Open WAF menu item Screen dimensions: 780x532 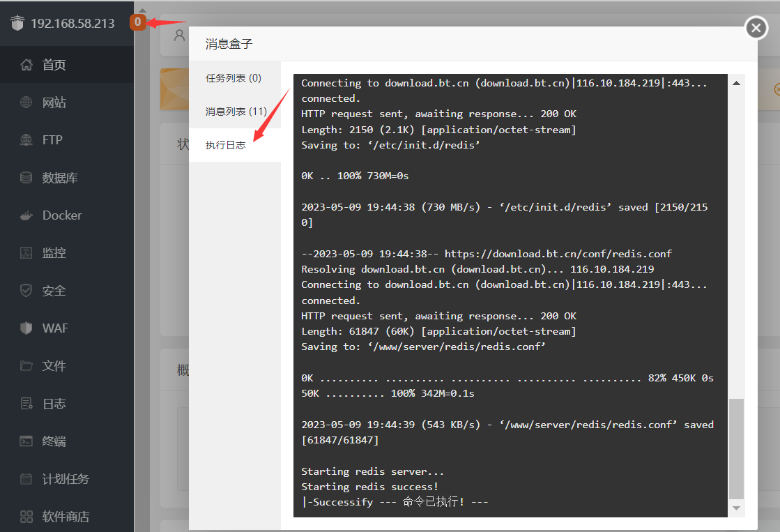(67, 328)
